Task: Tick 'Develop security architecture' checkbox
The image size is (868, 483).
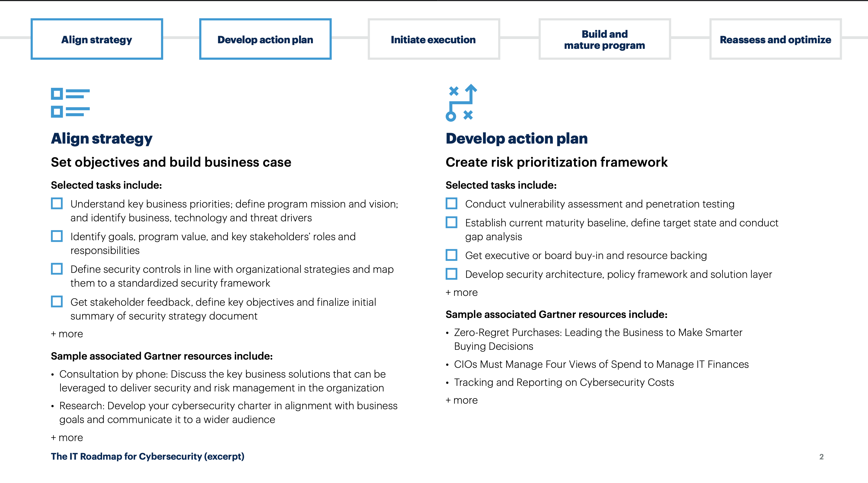Action: (451, 274)
